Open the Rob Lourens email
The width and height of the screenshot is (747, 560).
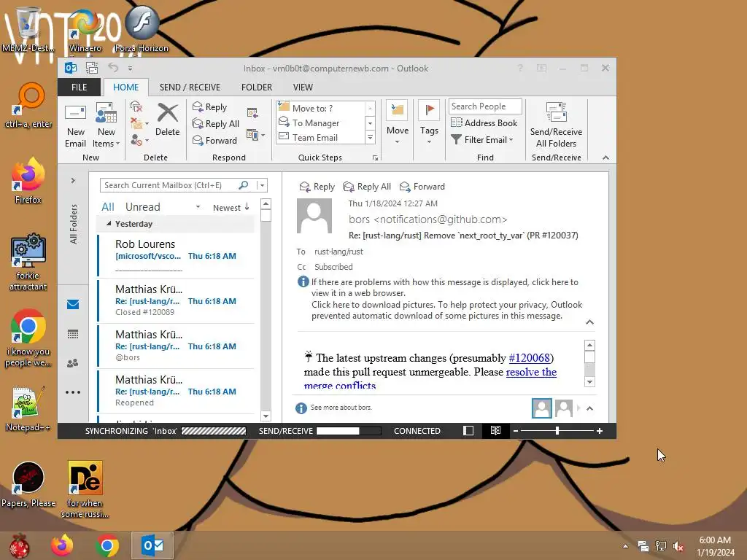coord(176,254)
